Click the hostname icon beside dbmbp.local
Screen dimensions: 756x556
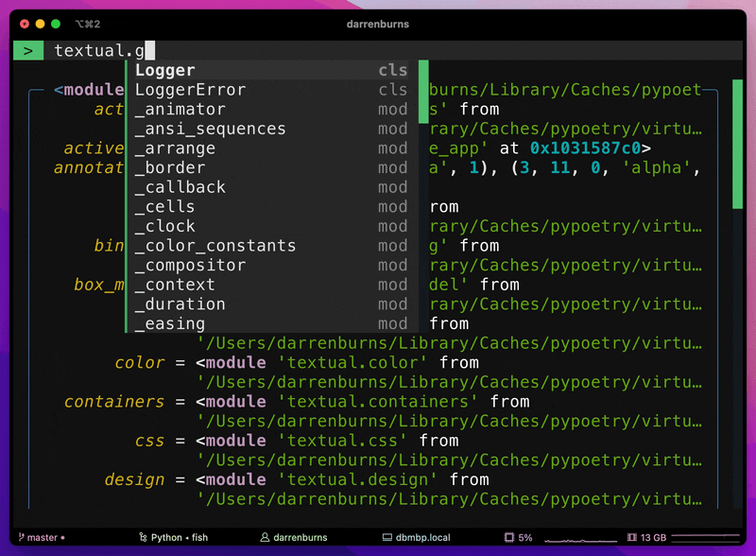tap(387, 538)
